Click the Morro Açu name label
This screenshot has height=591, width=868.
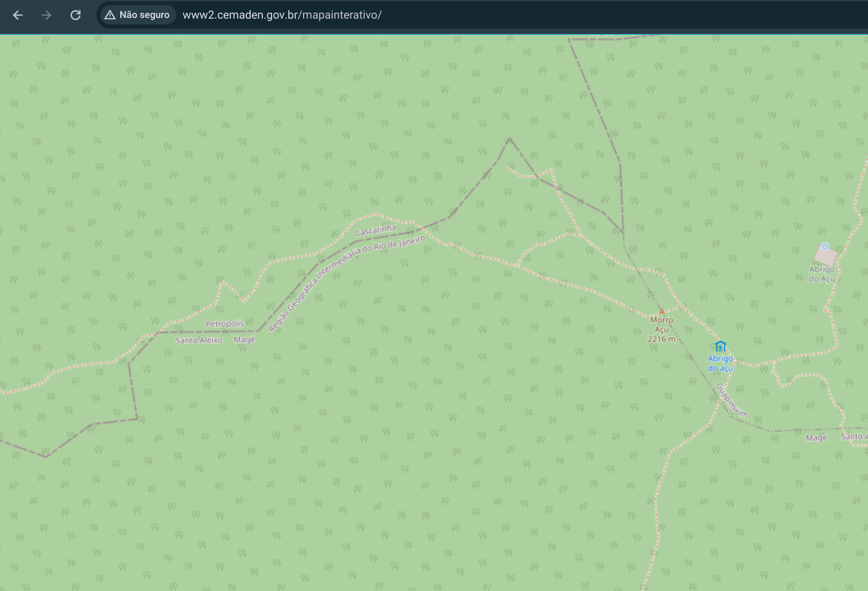click(x=662, y=324)
